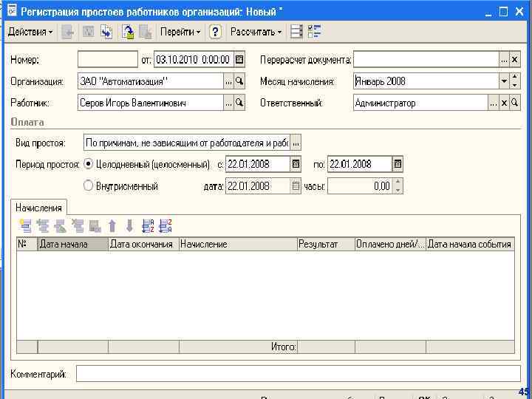The height and width of the screenshot is (399, 532).
Task: Click the checklist icon in top toolbar
Action: [x=314, y=32]
